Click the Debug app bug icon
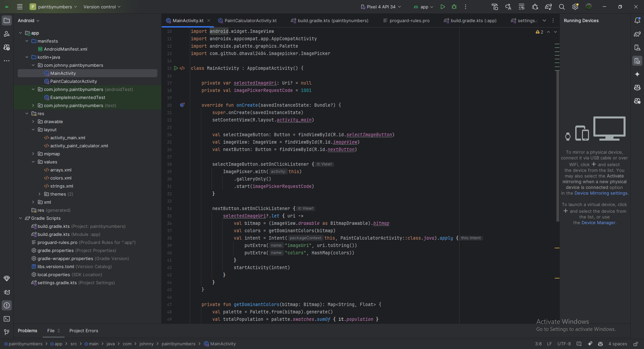 pos(454,7)
